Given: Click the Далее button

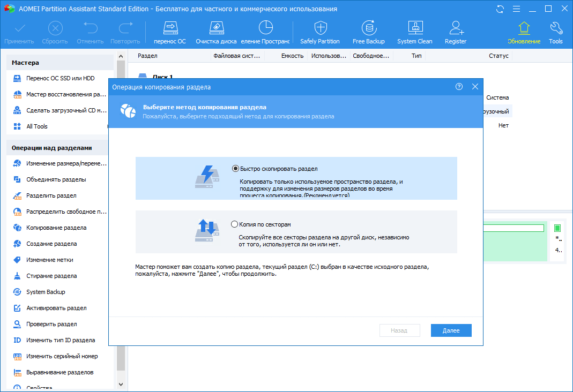Looking at the screenshot, I should [451, 330].
